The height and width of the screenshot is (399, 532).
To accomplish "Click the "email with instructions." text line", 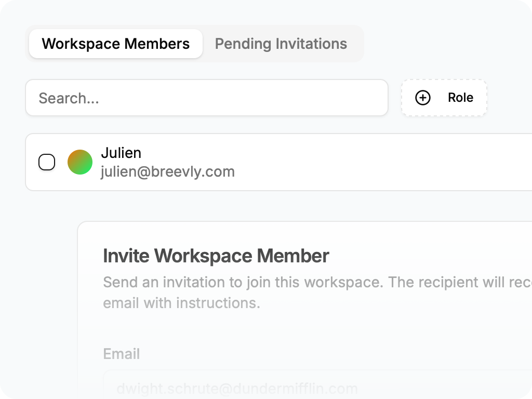I will [x=181, y=302].
